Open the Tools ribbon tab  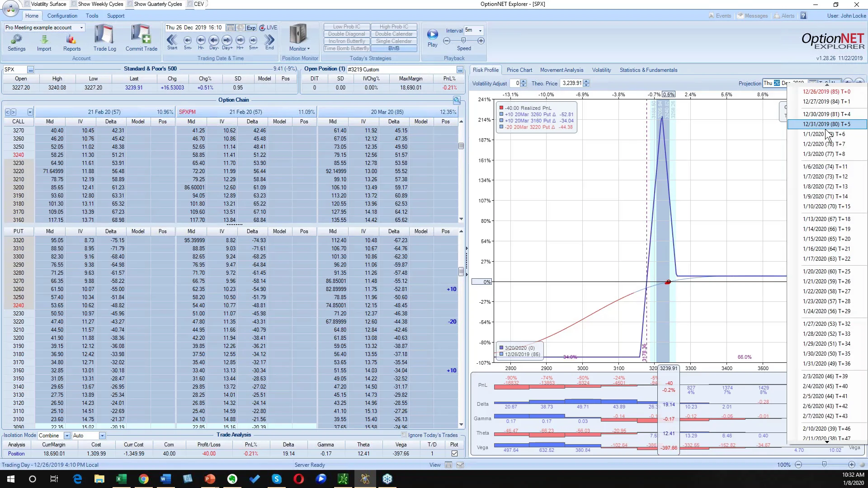click(92, 16)
